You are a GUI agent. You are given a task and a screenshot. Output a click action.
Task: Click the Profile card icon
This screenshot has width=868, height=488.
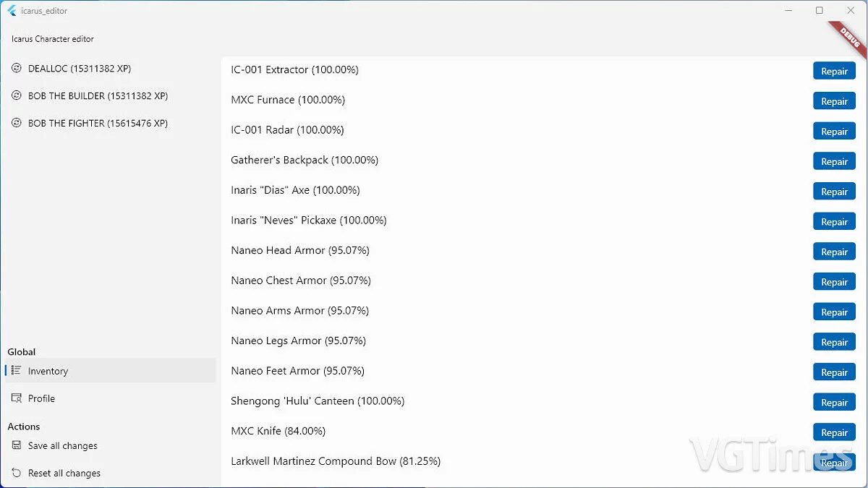click(16, 398)
